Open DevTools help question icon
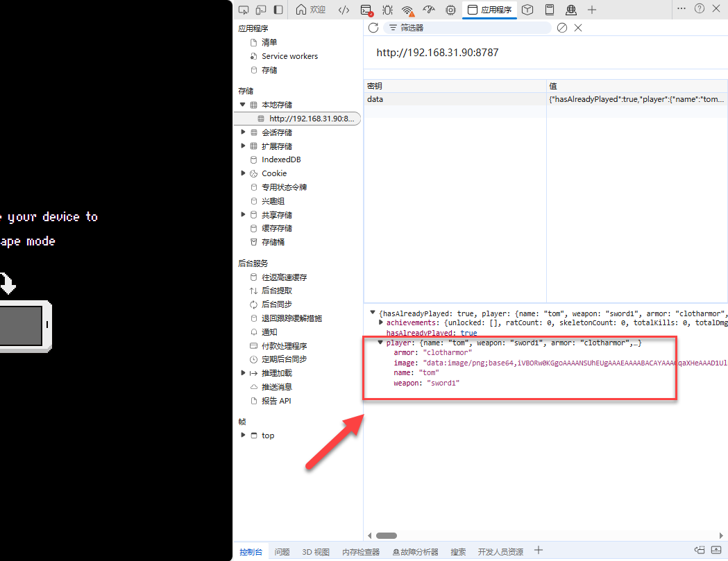The width and height of the screenshot is (728, 561). [x=700, y=8]
